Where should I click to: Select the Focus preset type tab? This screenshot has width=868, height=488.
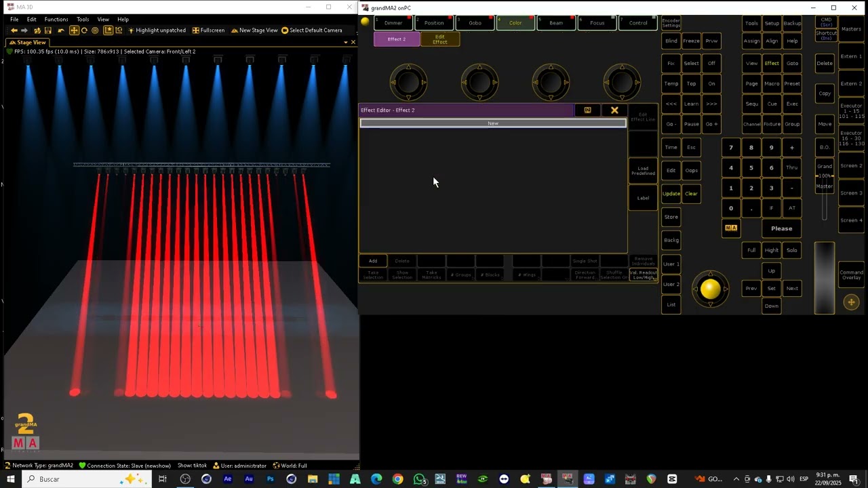click(597, 23)
